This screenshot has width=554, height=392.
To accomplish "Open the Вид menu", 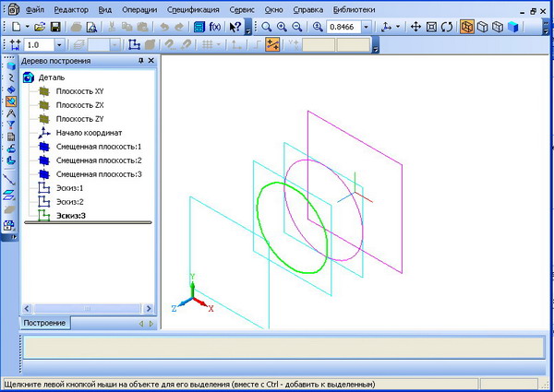I will click(105, 10).
